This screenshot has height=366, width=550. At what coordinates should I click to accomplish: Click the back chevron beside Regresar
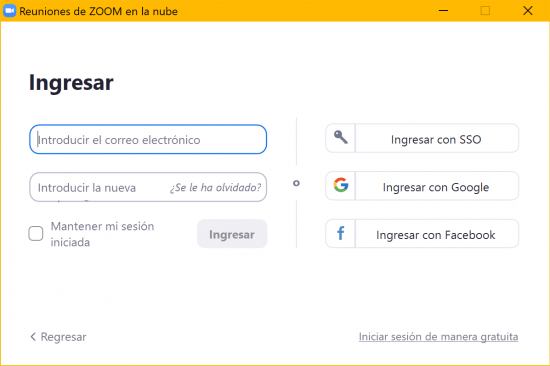click(33, 337)
